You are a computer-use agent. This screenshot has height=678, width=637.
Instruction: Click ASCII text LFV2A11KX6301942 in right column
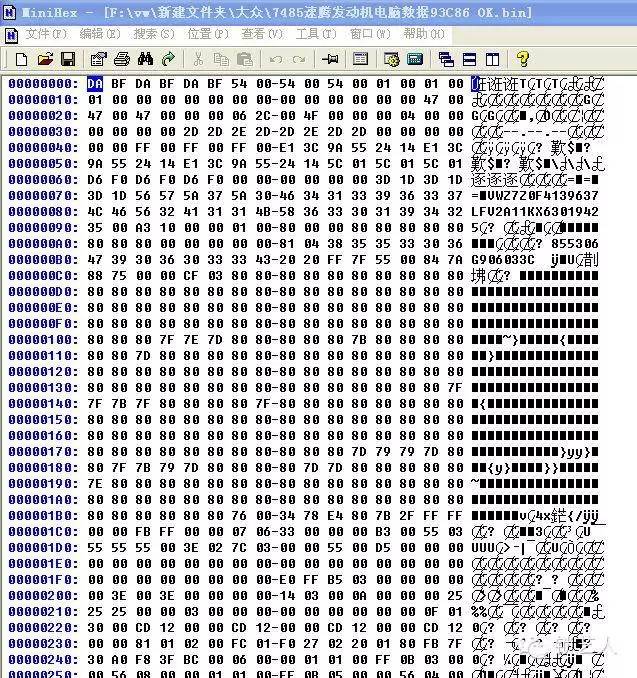tap(534, 212)
